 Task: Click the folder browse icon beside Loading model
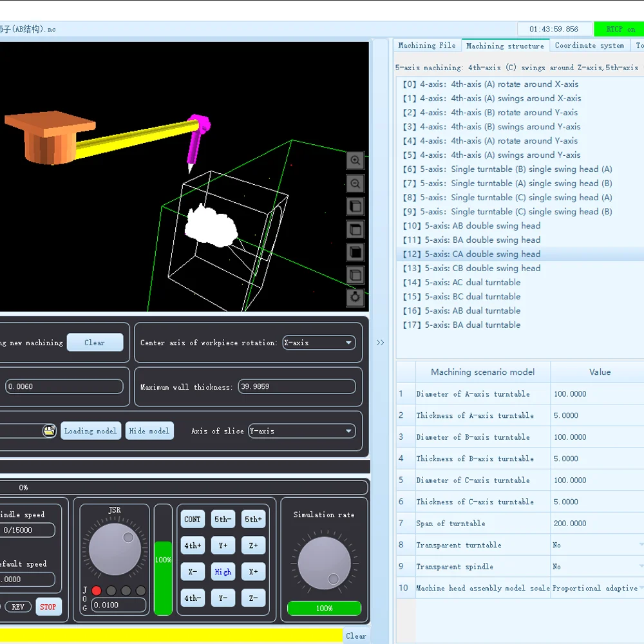50,431
